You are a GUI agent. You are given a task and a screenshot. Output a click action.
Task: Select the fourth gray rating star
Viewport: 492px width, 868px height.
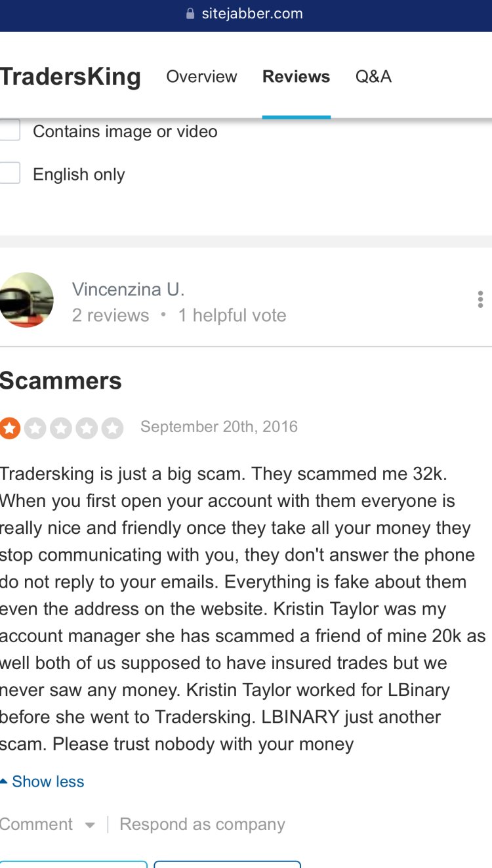[87, 428]
